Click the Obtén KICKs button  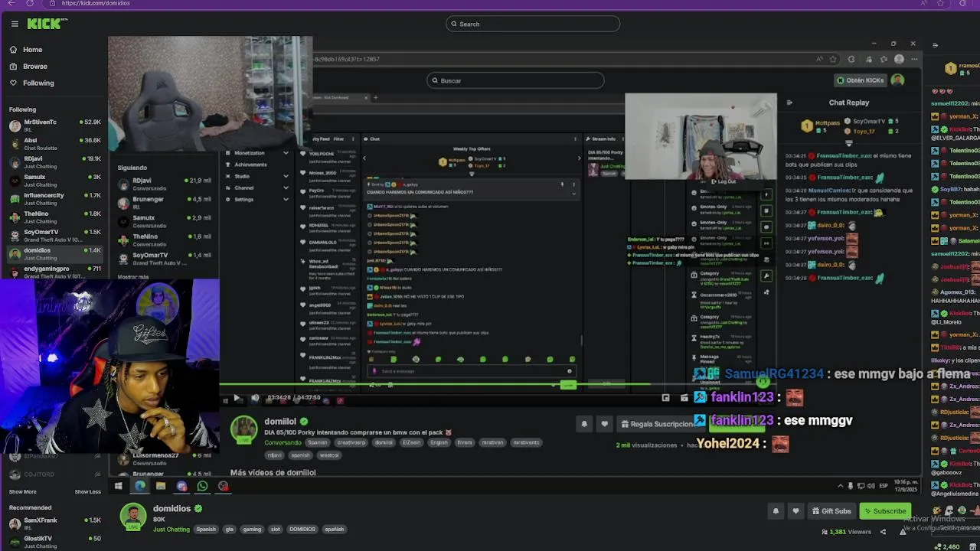pos(861,80)
